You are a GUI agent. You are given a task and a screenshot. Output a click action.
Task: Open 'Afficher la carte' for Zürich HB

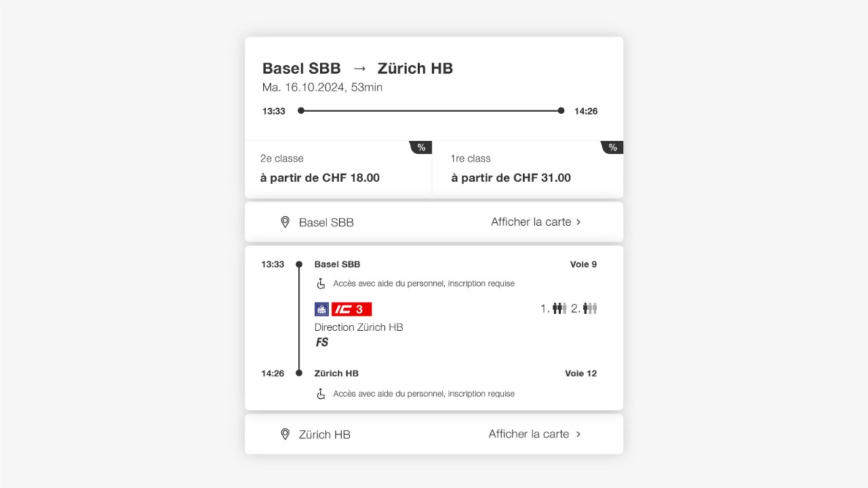[529, 434]
